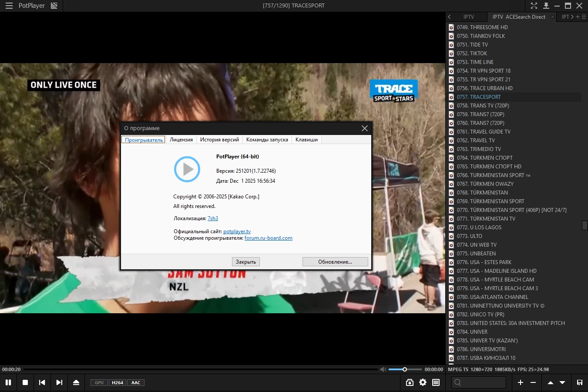Click the AAC audio codec indicator
The width and height of the screenshot is (588, 392).
click(136, 383)
